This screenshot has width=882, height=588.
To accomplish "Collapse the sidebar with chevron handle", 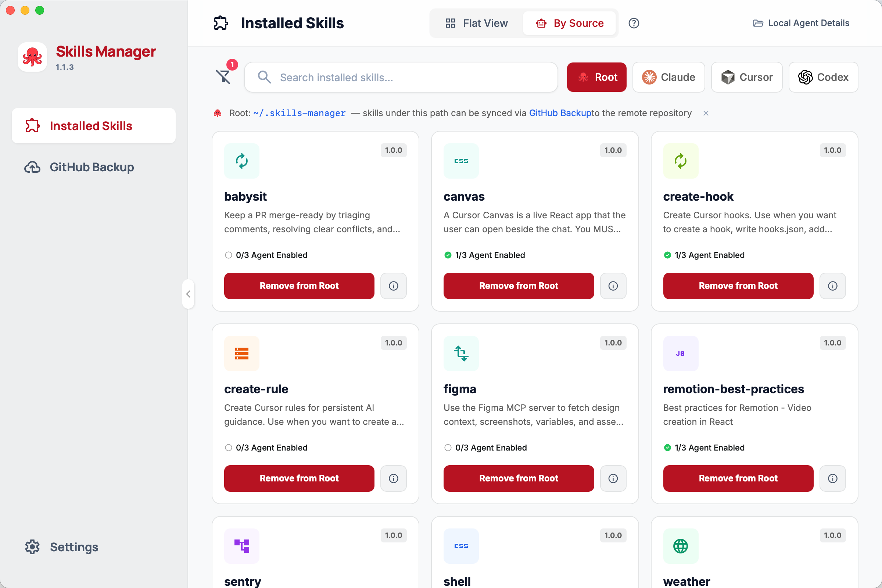I will tap(188, 294).
